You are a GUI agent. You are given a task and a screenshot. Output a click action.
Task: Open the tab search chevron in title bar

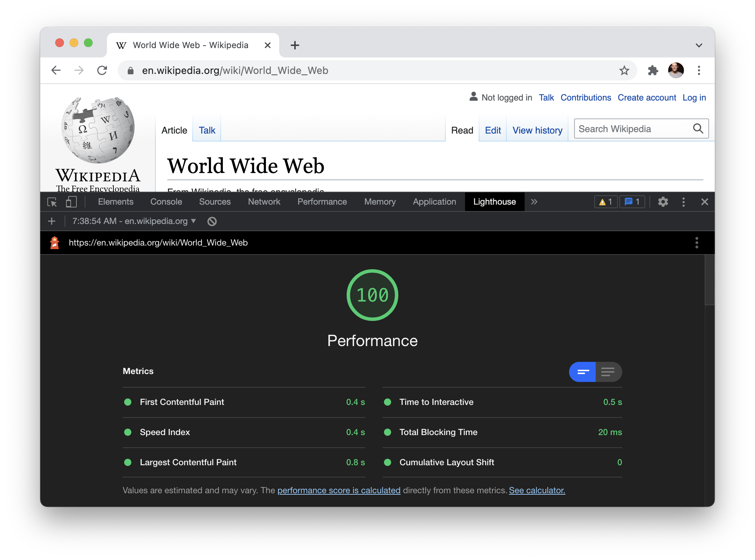(699, 45)
